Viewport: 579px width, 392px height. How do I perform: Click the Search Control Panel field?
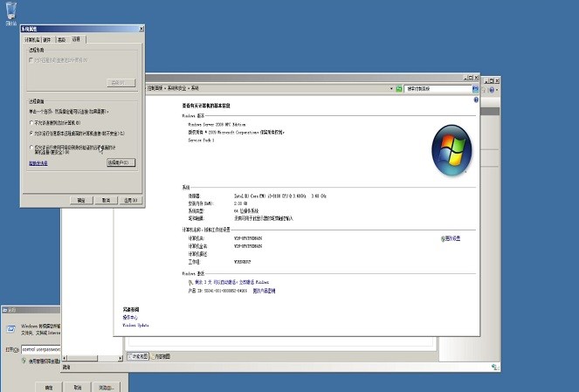point(438,88)
